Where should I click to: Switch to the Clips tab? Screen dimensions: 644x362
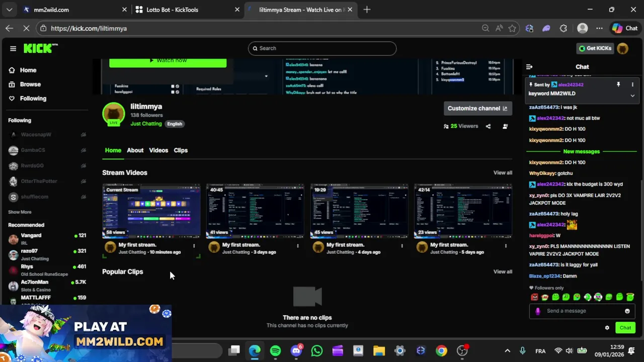(181, 150)
